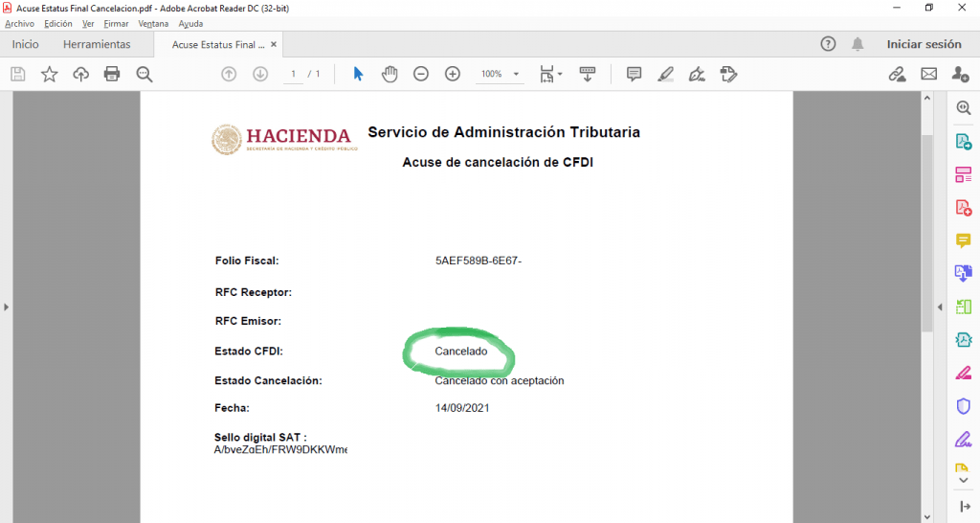This screenshot has height=523, width=980.
Task: Go to next page arrow
Action: (260, 75)
